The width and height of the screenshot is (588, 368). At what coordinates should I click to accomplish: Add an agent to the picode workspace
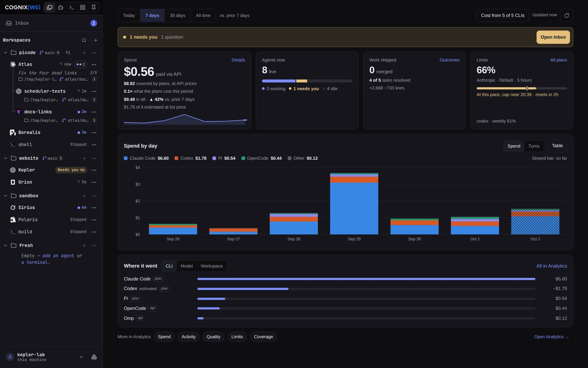[84, 53]
